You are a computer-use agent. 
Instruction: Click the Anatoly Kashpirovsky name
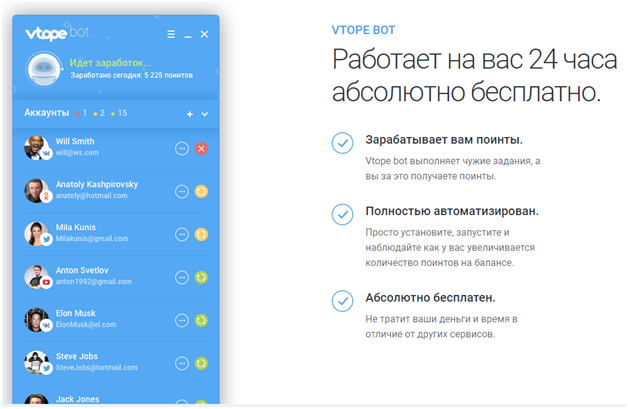pos(97,184)
